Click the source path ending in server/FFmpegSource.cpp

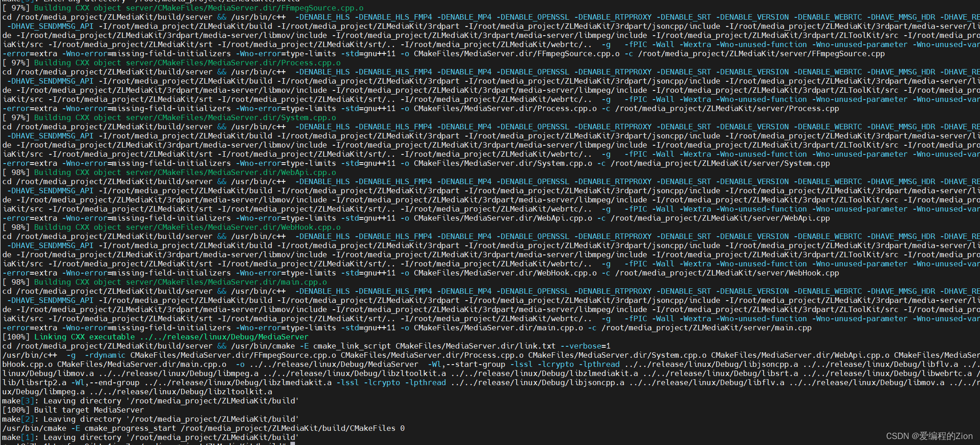(761, 53)
